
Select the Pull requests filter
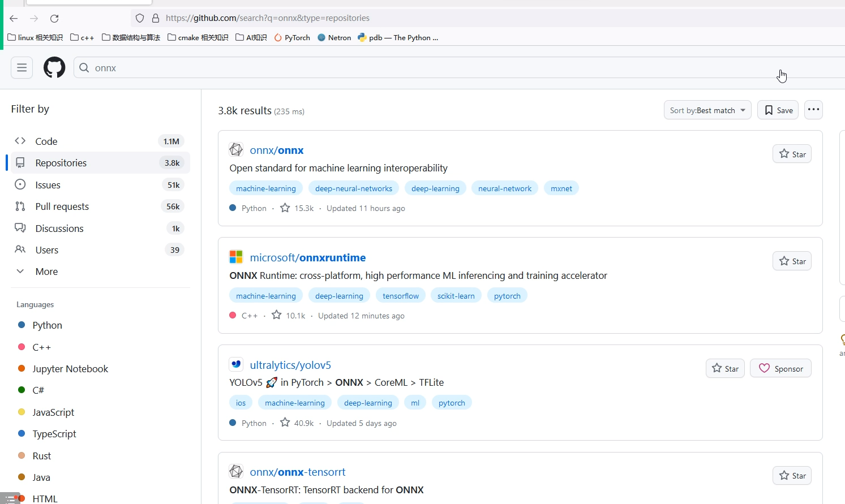coord(101,206)
